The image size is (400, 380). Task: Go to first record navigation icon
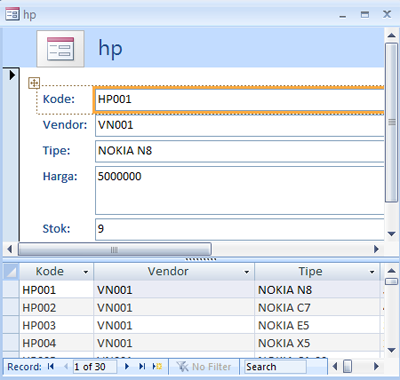pyautogui.click(x=51, y=367)
